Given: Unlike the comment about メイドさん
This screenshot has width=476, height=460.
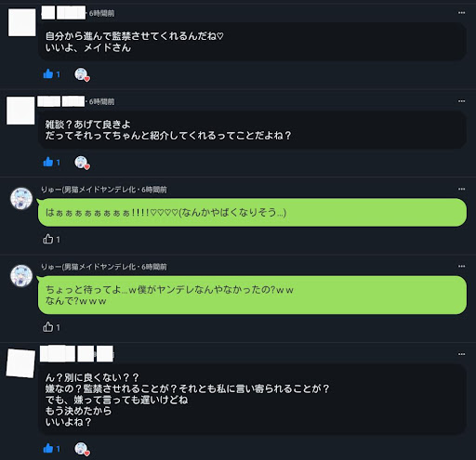Looking at the screenshot, I should click(x=51, y=74).
